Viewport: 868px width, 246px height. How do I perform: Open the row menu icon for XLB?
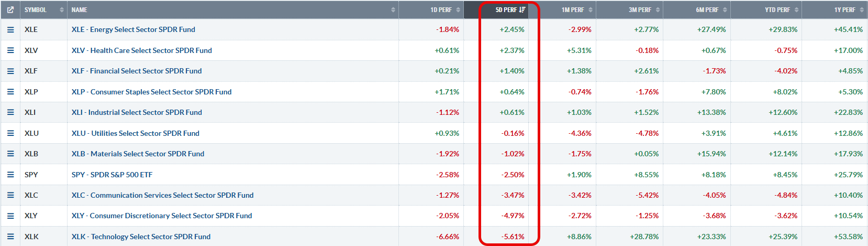tap(10, 154)
